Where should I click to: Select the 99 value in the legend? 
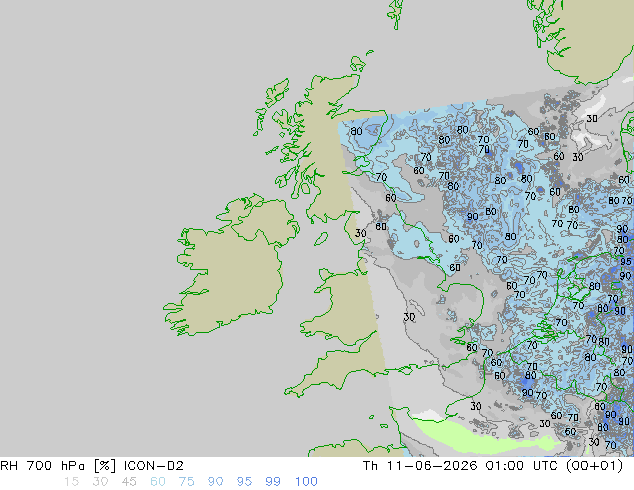pos(273,482)
